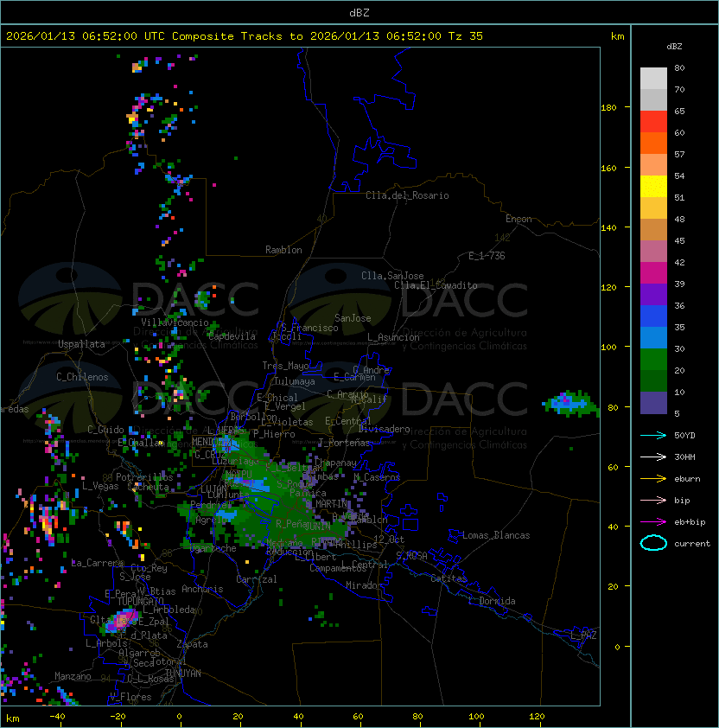Click the 'C_Chilenos' map label
This screenshot has height=728, width=719.
[x=82, y=377]
